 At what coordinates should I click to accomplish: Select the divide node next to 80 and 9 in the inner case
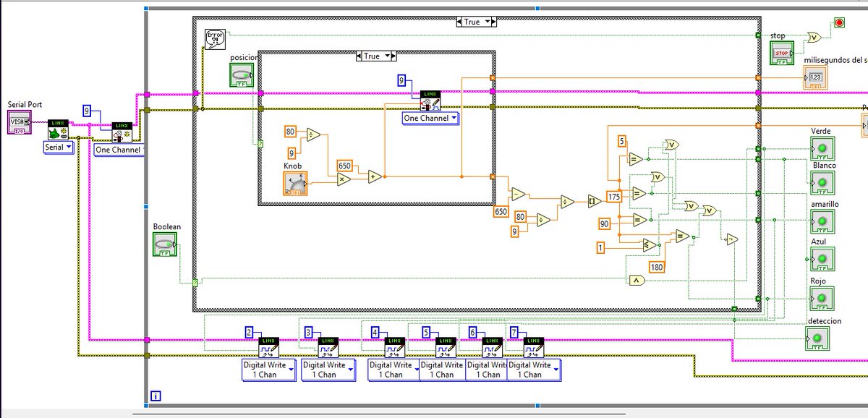point(313,135)
